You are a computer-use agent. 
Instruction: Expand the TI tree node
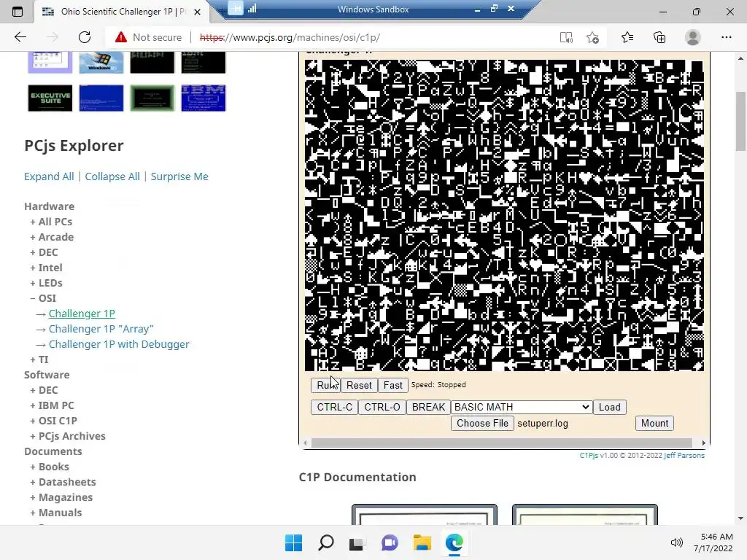[39, 359]
